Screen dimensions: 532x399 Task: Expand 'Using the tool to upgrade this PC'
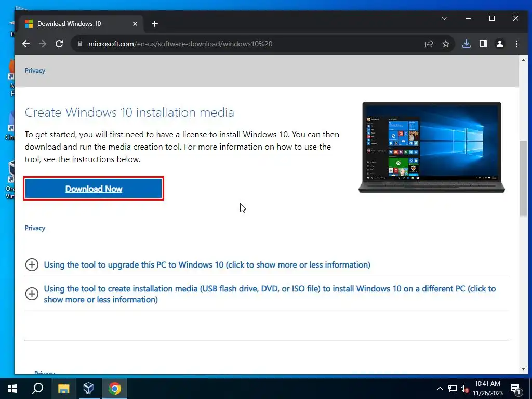click(x=207, y=264)
